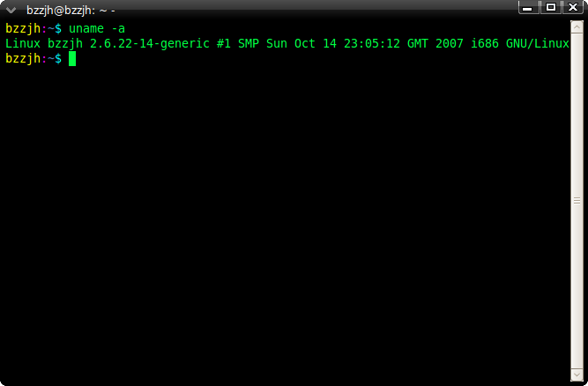Click the 'GNU/Linux' text at line end

pos(538,44)
